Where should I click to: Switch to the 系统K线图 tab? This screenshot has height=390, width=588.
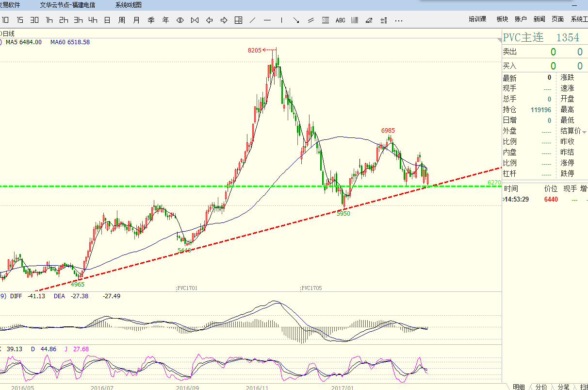[129, 5]
